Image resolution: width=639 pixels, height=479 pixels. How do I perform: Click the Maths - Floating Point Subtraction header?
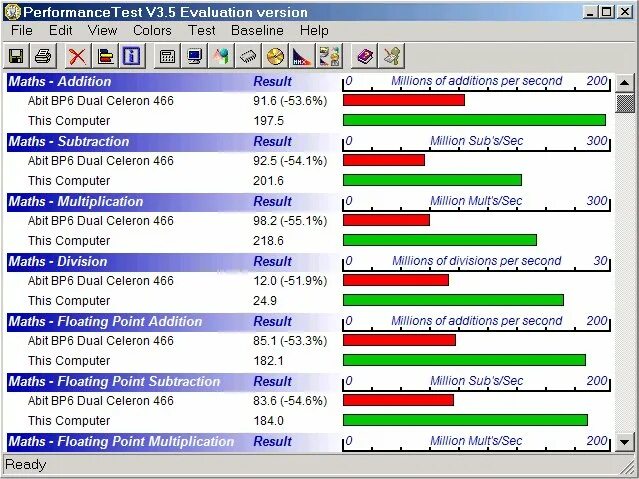point(114,381)
